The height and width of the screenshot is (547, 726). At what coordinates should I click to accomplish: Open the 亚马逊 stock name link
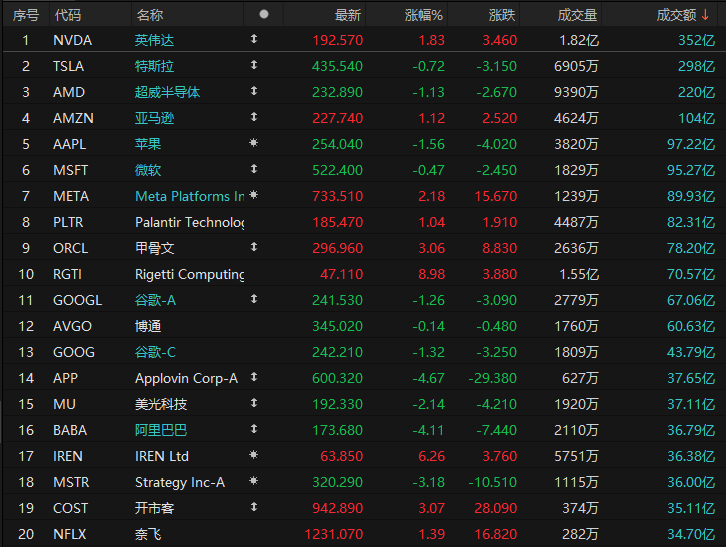(154, 118)
